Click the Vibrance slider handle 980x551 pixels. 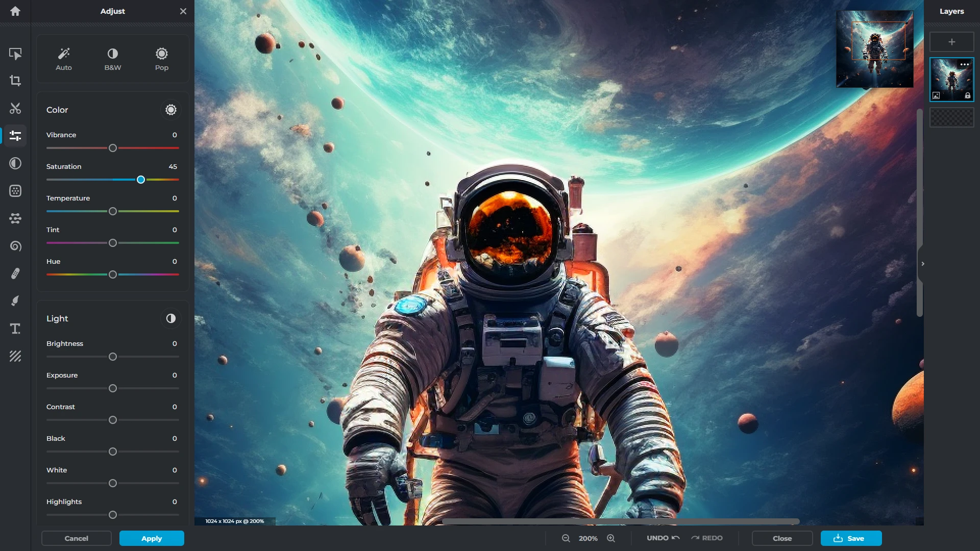[113, 148]
